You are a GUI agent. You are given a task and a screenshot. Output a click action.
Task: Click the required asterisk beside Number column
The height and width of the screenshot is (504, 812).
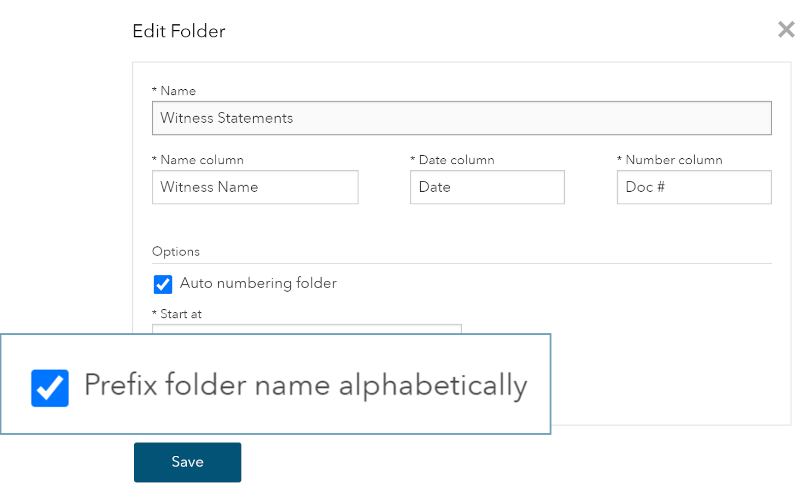[x=619, y=160]
